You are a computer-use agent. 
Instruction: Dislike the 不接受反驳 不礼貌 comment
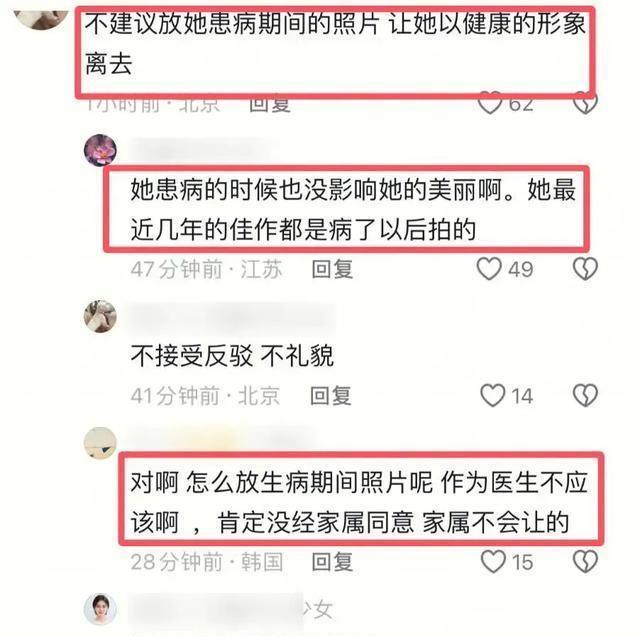tap(585, 395)
